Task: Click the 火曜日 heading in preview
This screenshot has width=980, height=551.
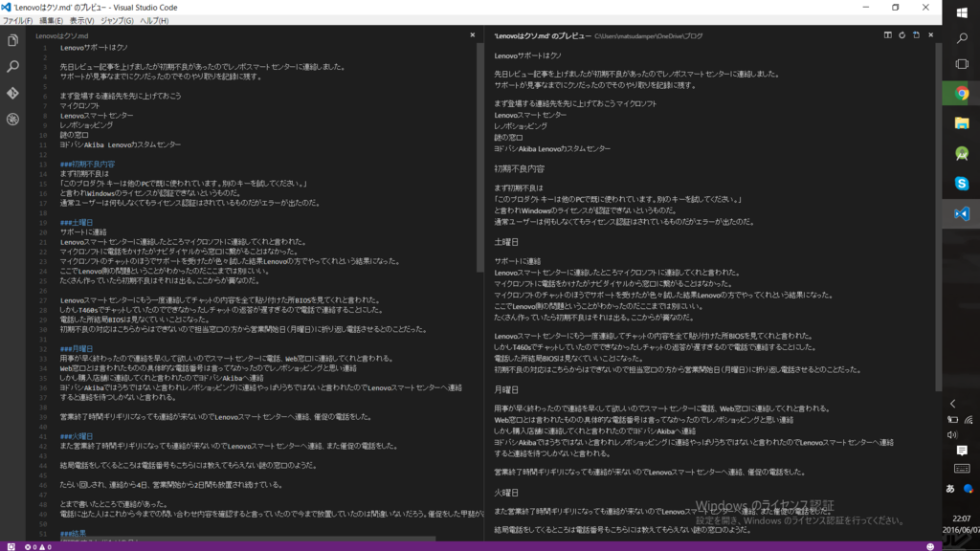Action: 506,493
